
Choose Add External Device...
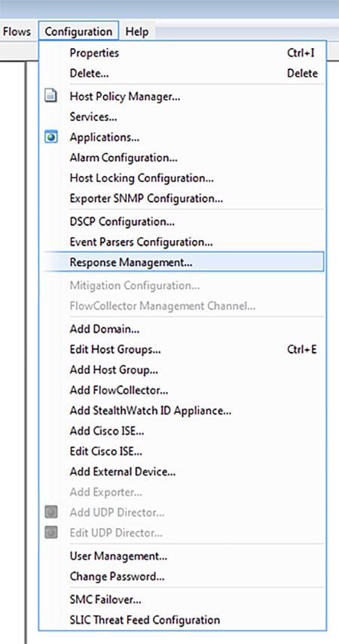[183, 472]
